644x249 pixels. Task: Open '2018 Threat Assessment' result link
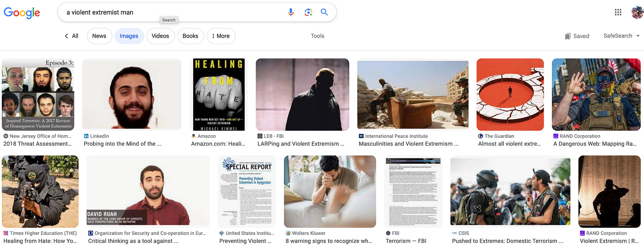click(x=38, y=143)
